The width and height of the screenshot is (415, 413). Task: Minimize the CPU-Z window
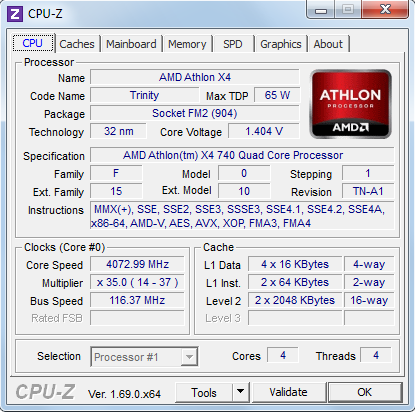[x=321, y=10]
